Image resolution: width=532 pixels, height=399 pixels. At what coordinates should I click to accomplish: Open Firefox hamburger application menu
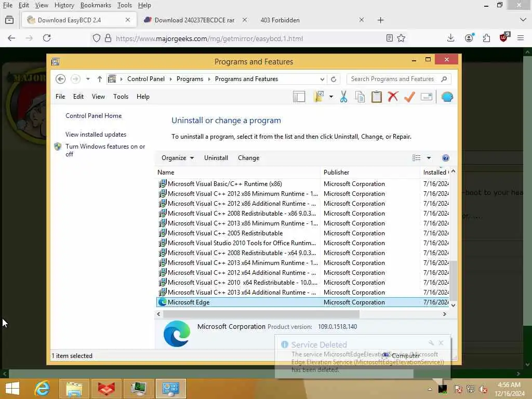click(521, 38)
